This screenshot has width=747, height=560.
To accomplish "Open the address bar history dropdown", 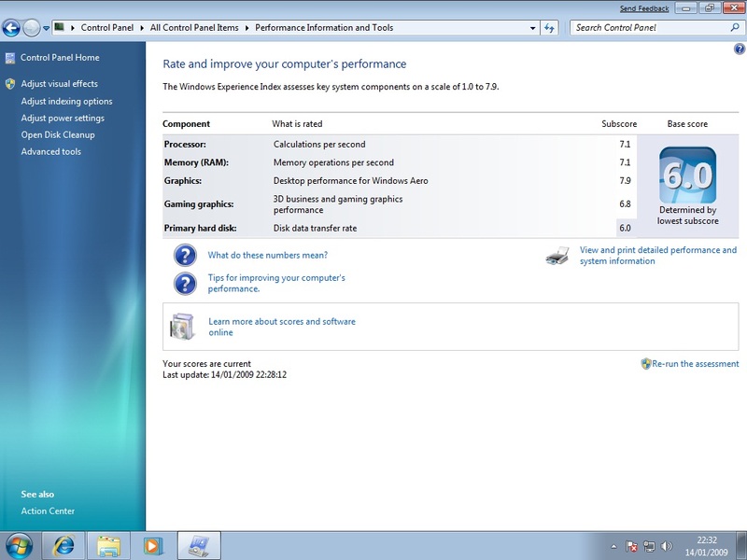I will [x=532, y=28].
